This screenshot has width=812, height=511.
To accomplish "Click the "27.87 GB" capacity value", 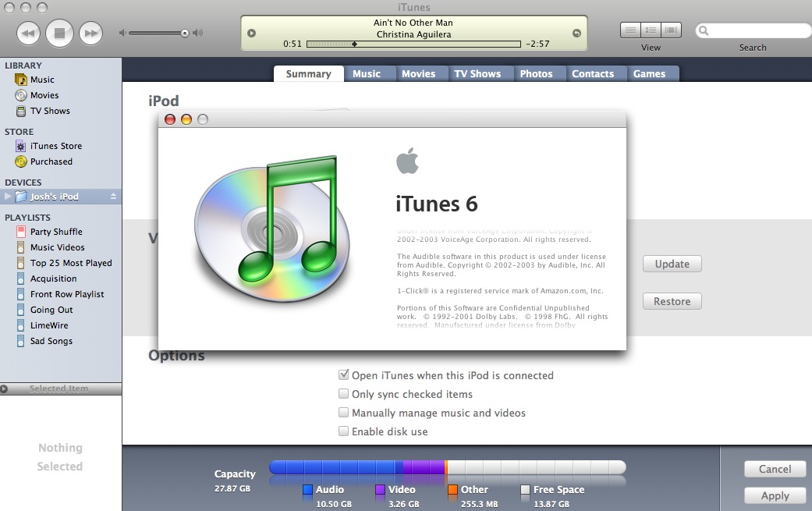I will (232, 488).
